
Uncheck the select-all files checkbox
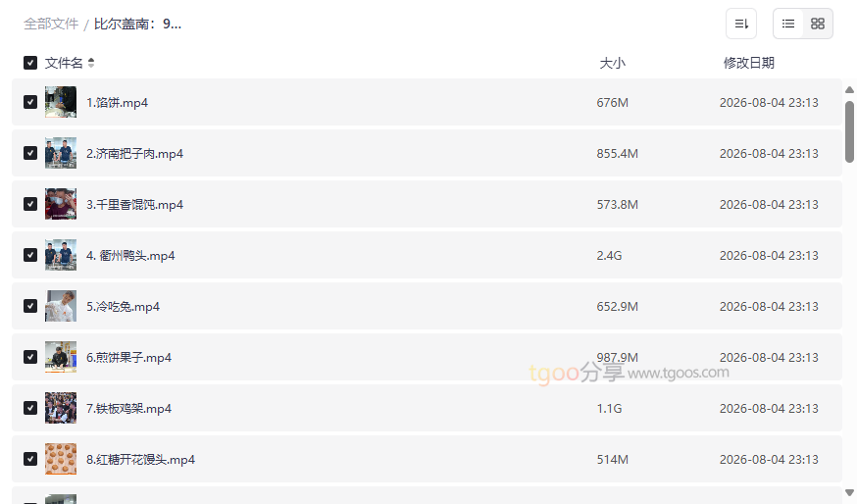pyautogui.click(x=30, y=63)
